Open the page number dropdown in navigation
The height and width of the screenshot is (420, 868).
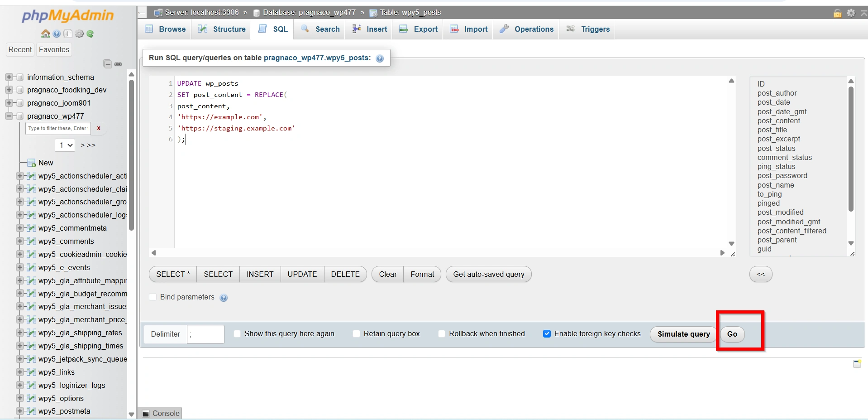coord(65,145)
